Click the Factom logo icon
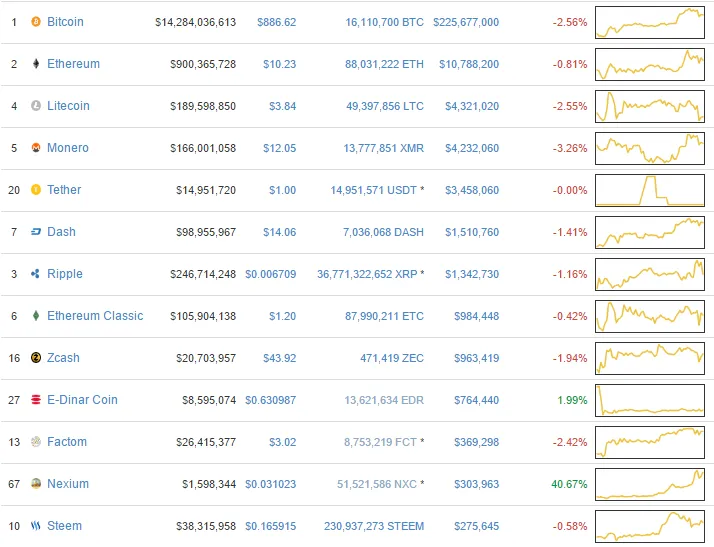 pos(36,441)
